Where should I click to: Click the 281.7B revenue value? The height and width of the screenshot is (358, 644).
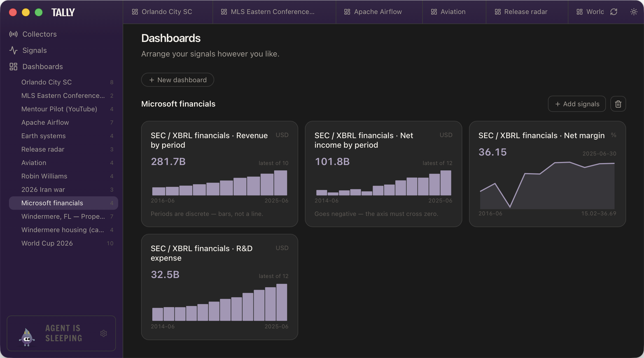168,162
